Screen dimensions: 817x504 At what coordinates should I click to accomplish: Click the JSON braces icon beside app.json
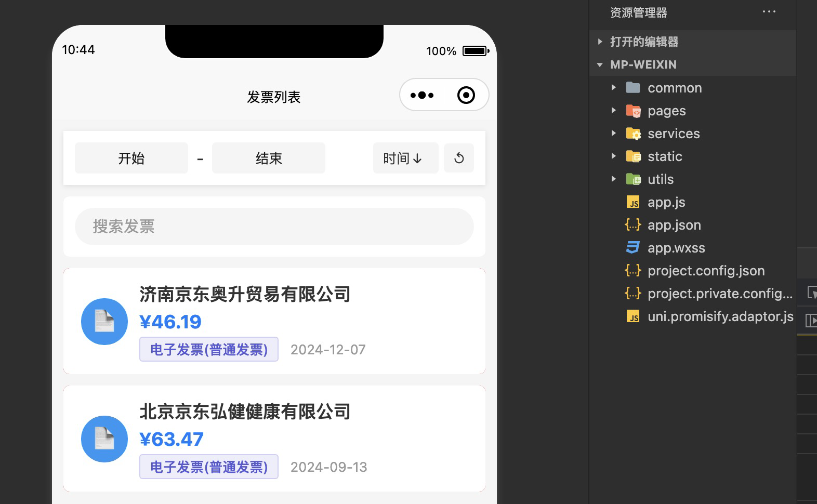pos(633,224)
